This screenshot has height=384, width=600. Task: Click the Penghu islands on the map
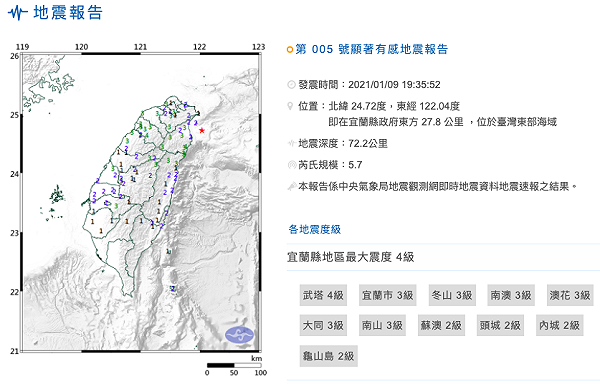coord(57,195)
